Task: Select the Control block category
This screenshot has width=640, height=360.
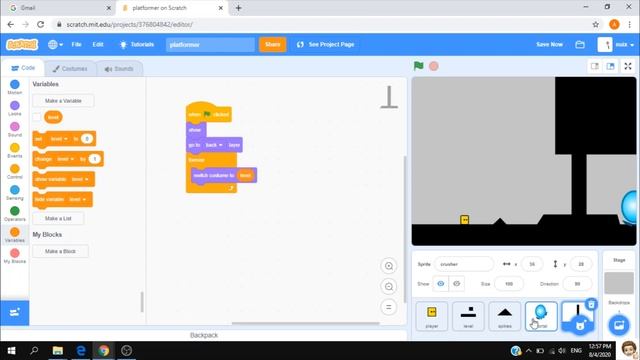Action: 15,171
